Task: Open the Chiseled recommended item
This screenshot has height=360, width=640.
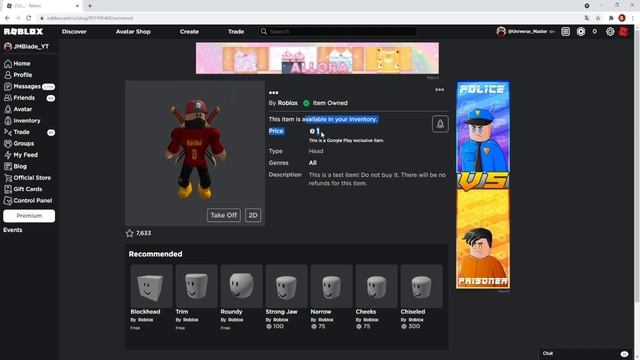Action: (x=421, y=298)
